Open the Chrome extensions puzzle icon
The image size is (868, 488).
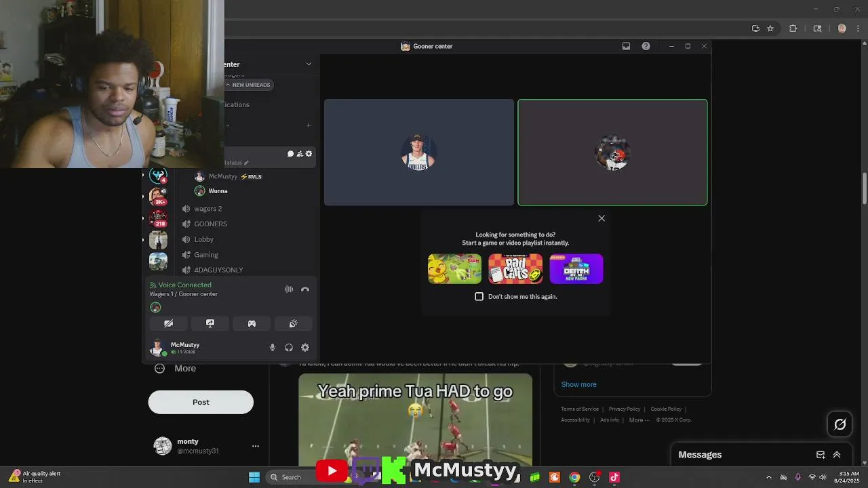click(x=793, y=28)
